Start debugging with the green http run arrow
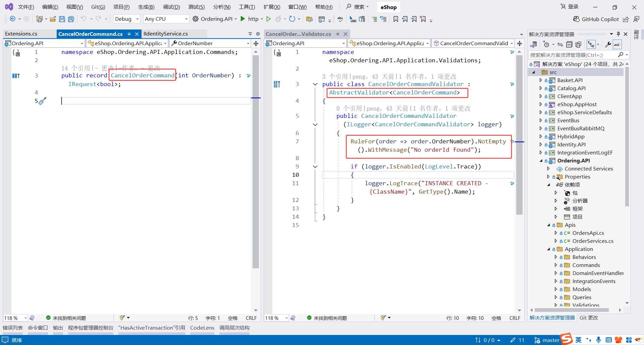This screenshot has width=644, height=345. pos(243,19)
